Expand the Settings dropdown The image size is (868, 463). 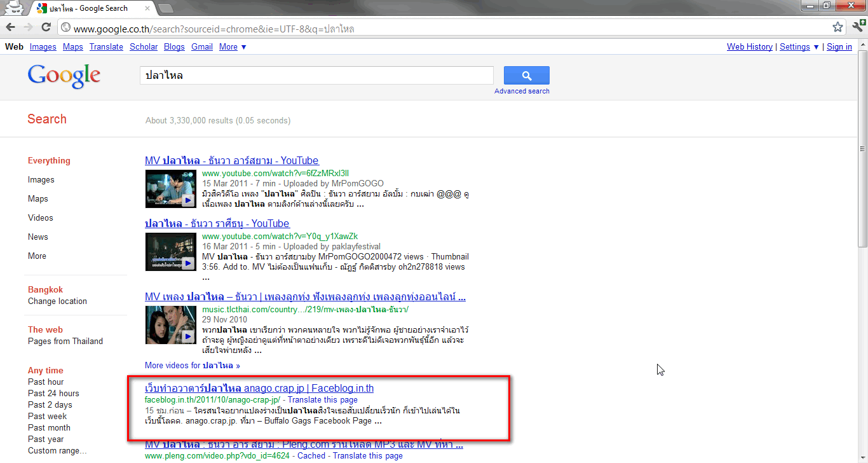tap(799, 47)
